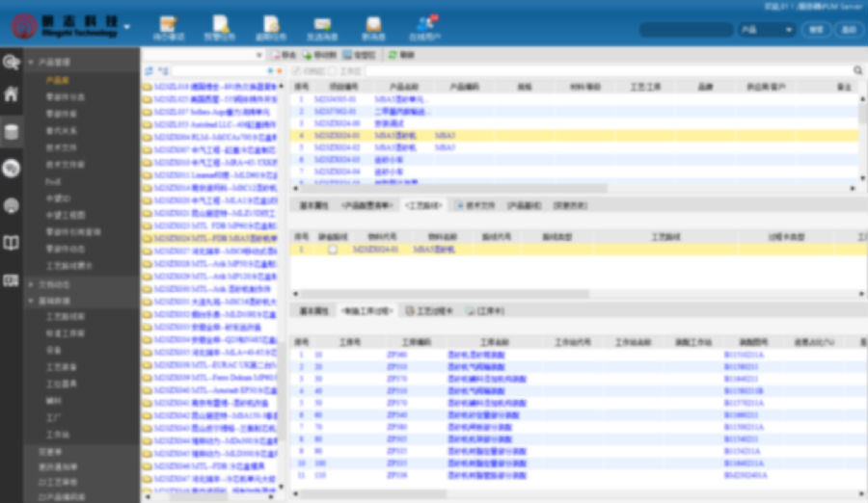Viewport: 868px width, 503px height.
Task: Click horizontal scrollbar beneath folder tree
Action: tap(198, 497)
